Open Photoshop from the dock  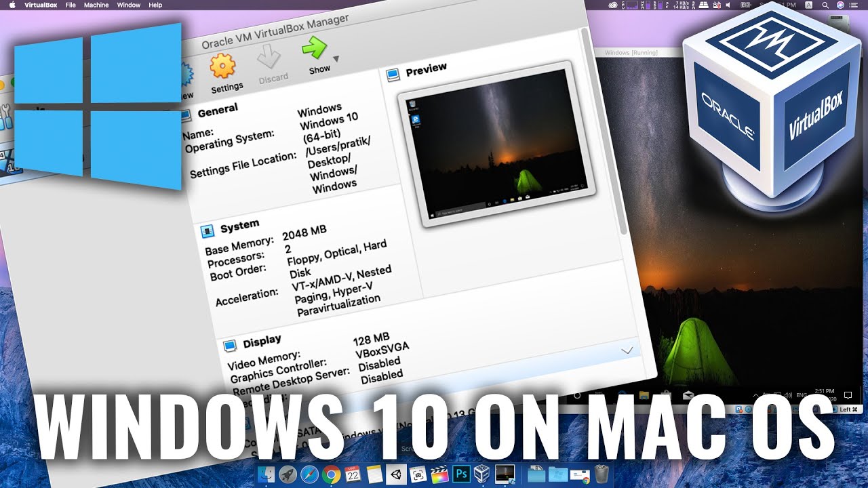pyautogui.click(x=461, y=474)
